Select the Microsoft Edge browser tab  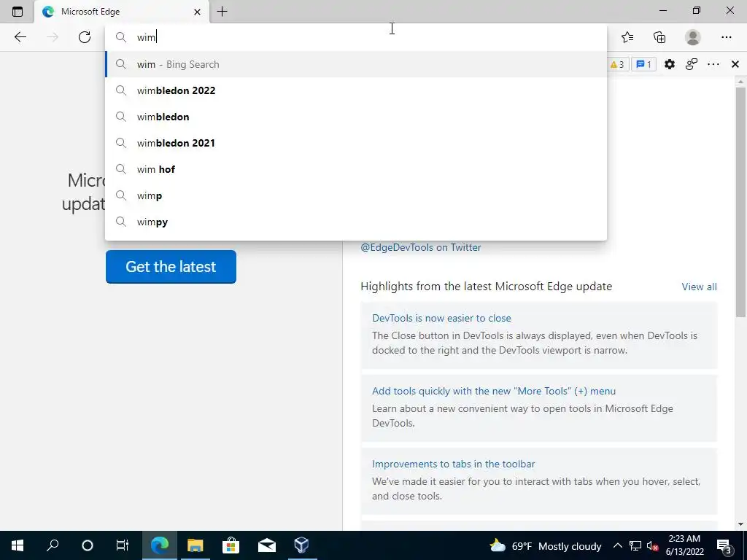coord(122,12)
